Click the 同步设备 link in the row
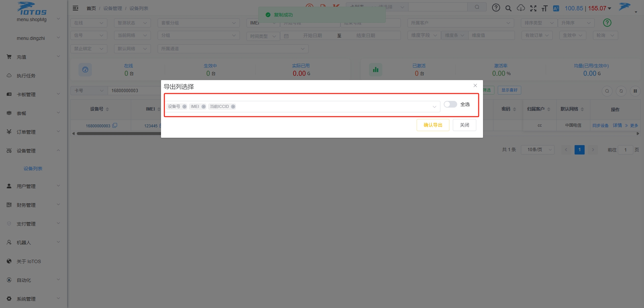 [600, 125]
